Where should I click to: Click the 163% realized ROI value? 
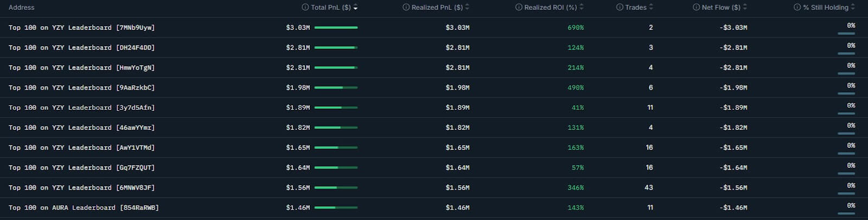coord(576,148)
